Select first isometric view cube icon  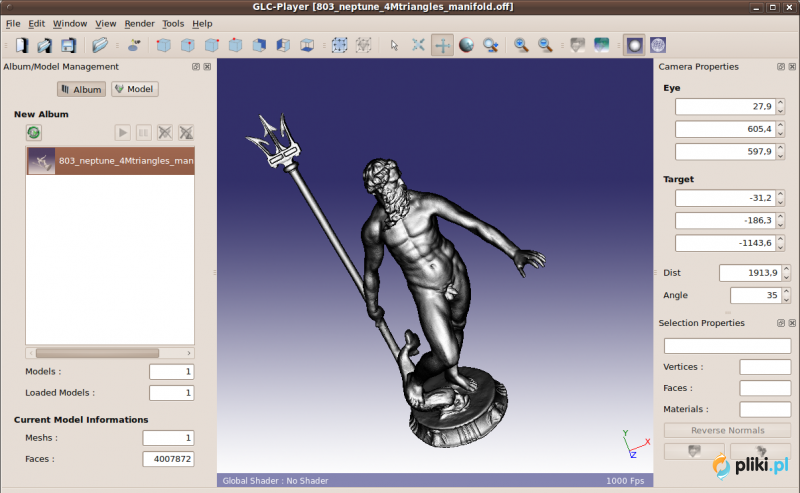tap(163, 45)
